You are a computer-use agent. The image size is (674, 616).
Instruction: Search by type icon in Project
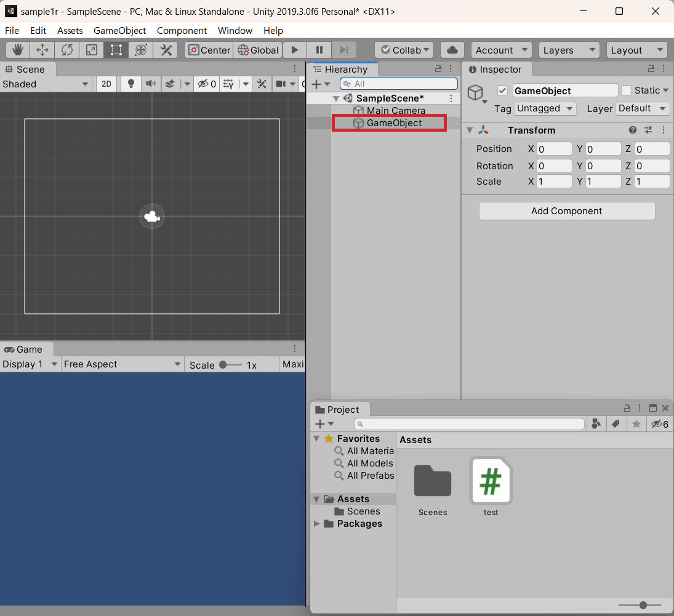[x=596, y=424]
